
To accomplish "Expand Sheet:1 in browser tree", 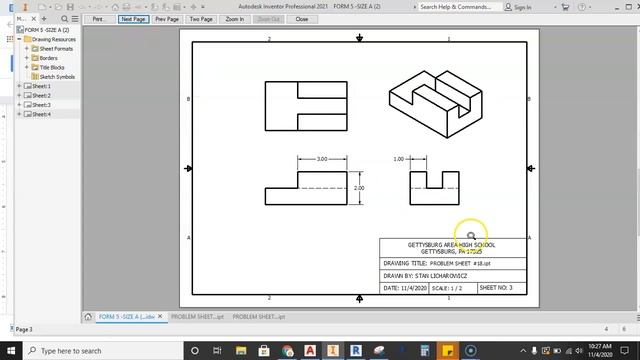I will 19,86.
